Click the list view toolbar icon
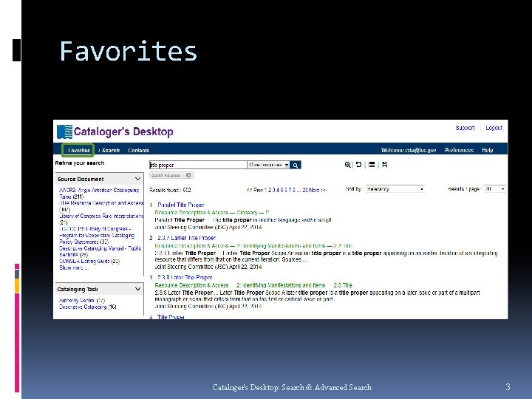This screenshot has width=532, height=399. [372, 165]
